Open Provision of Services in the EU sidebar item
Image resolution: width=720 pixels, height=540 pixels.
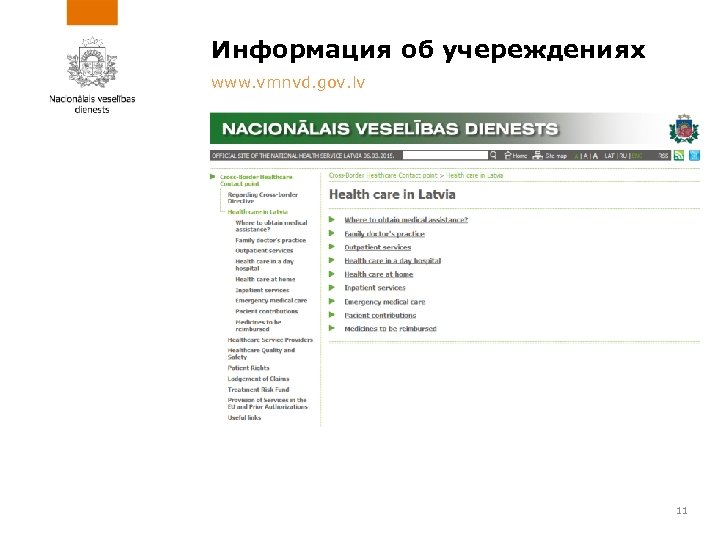[x=267, y=404]
